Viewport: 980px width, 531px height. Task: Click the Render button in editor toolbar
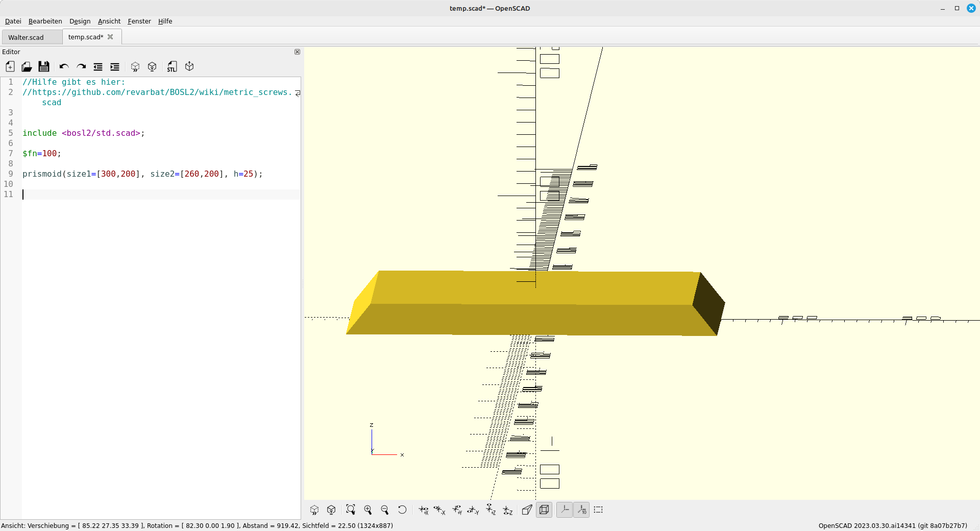coord(152,67)
